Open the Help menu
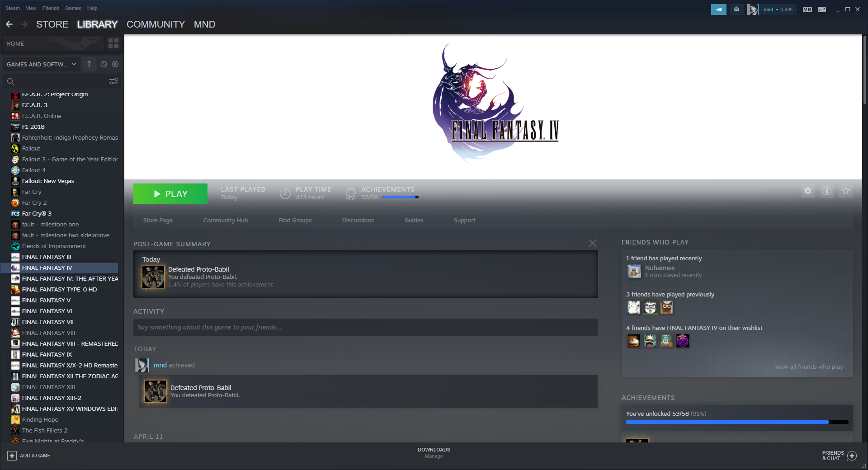The height and width of the screenshot is (470, 868). coord(92,8)
